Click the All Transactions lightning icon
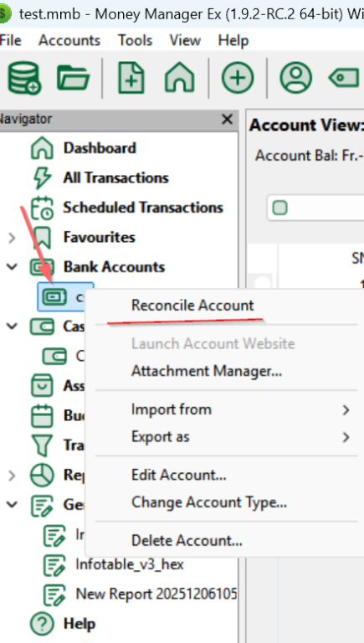 [42, 177]
